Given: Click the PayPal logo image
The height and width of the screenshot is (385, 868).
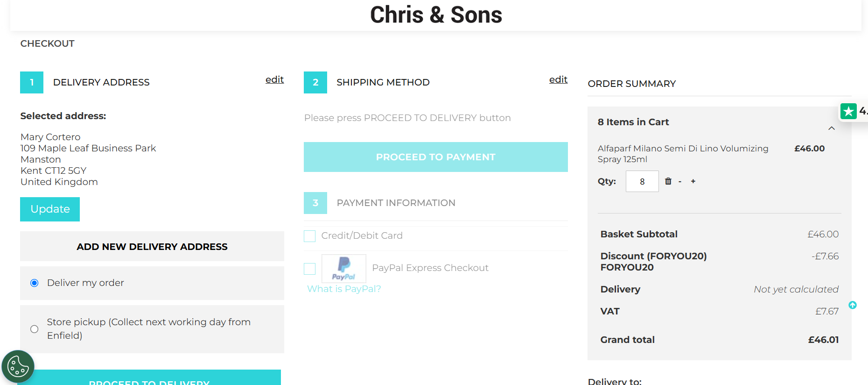Looking at the screenshot, I should pos(344,268).
